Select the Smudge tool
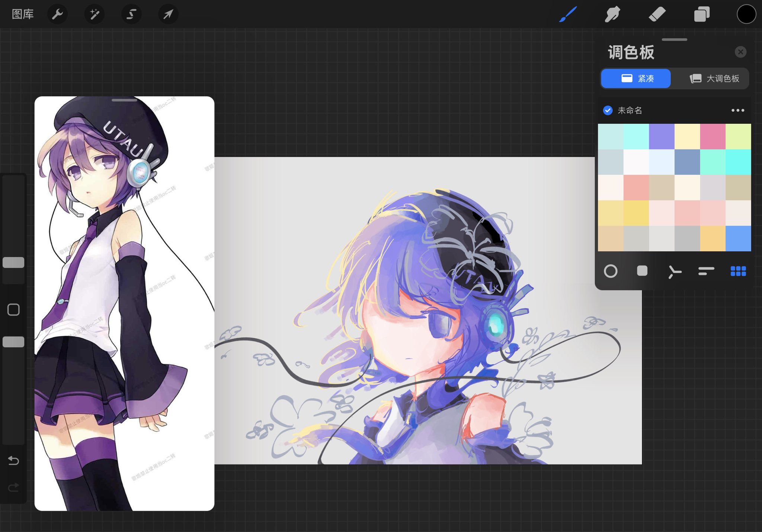The width and height of the screenshot is (762, 532). tap(612, 14)
